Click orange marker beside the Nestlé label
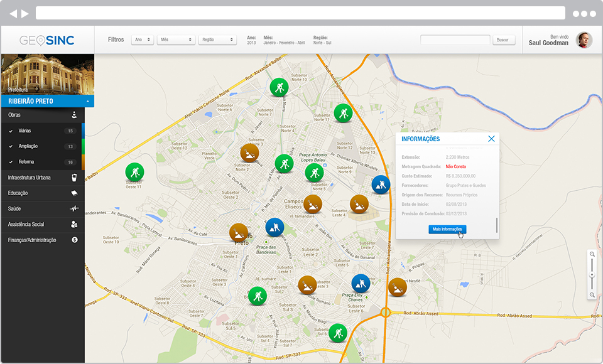Screen dimensions: 603x364 (397, 287)
